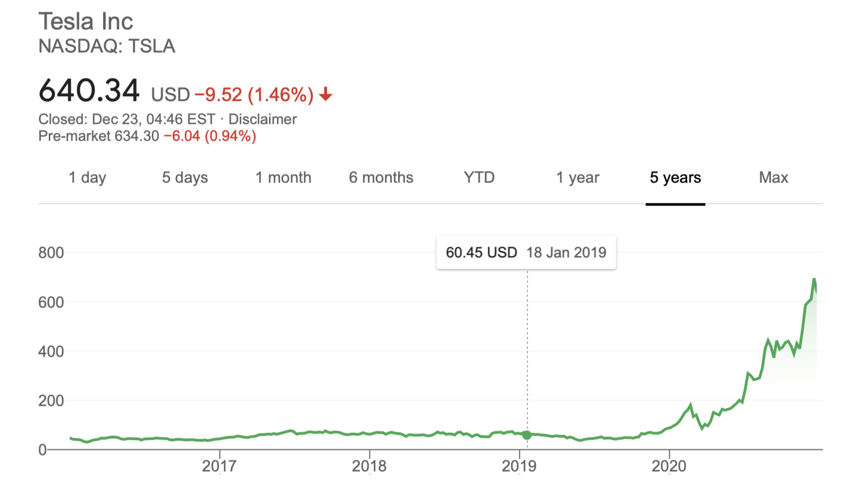868x488 pixels.
Task: View the 1 year chart range
Action: (x=578, y=178)
